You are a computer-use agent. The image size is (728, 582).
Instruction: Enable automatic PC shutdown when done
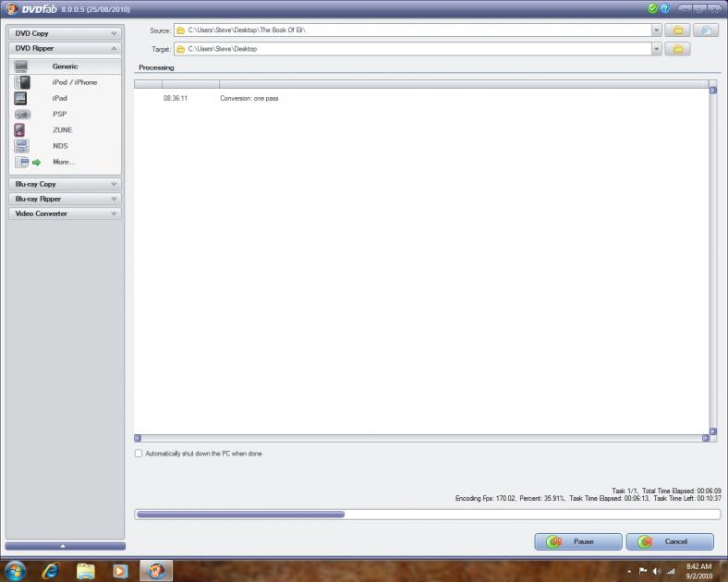[x=139, y=454]
